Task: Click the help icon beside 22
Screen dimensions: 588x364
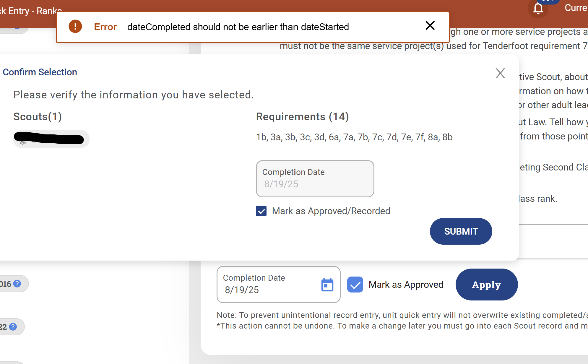Action: [13, 327]
